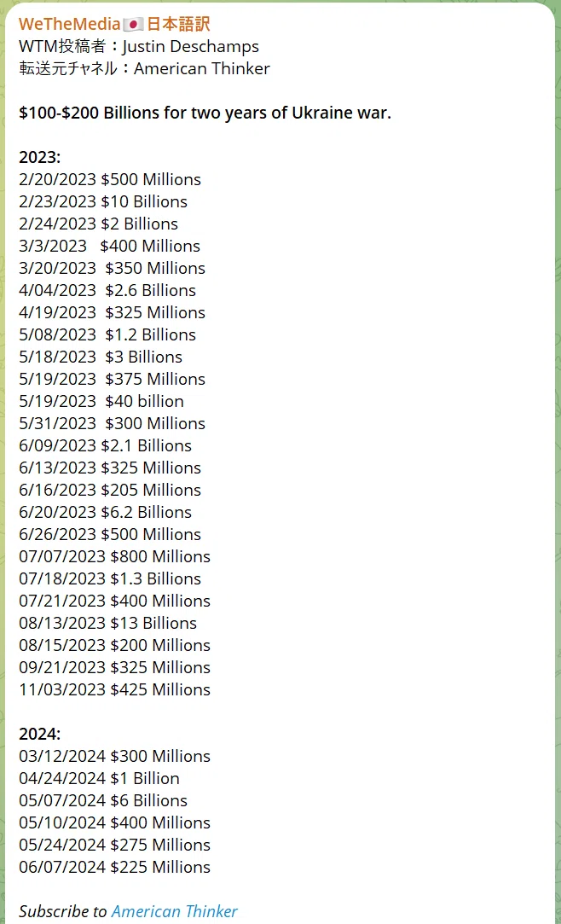Select the 08/13/2023 $13 Billions entry

coord(107,623)
